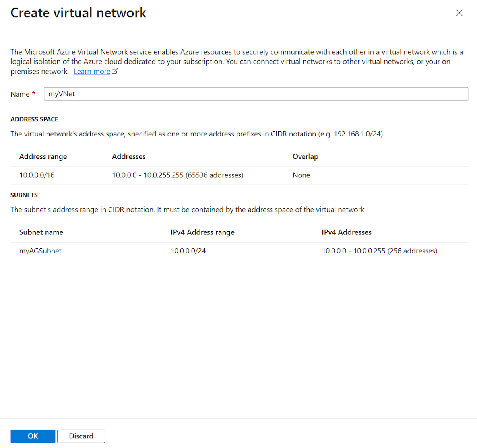
Task: Click the Address range column header
Action: (x=43, y=157)
